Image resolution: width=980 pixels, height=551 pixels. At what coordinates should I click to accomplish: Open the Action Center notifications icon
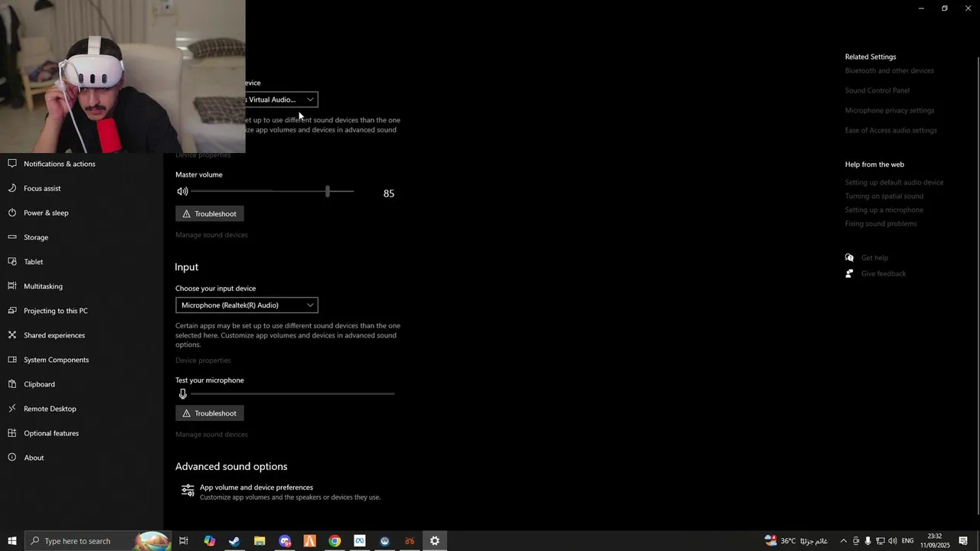(x=963, y=541)
